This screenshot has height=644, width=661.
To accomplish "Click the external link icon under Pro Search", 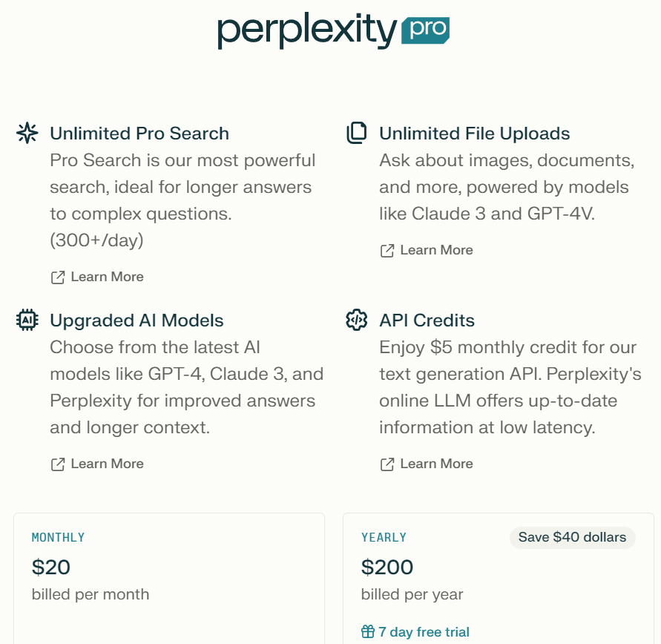I will pyautogui.click(x=58, y=277).
